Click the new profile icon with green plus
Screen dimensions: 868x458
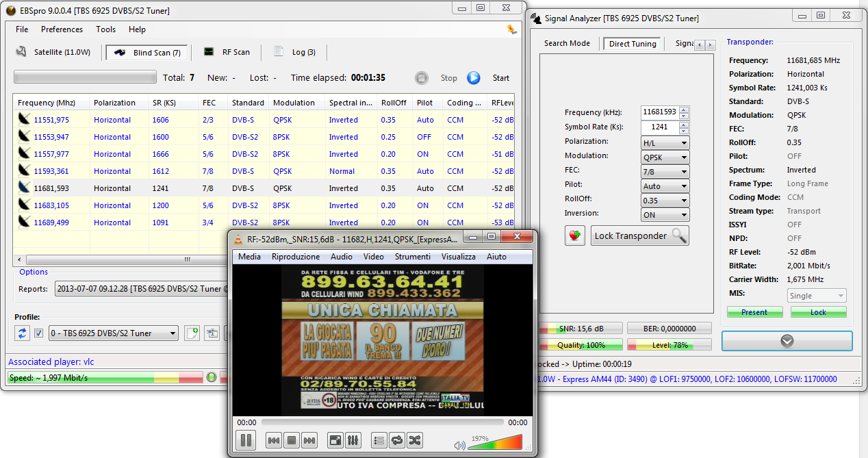192,333
